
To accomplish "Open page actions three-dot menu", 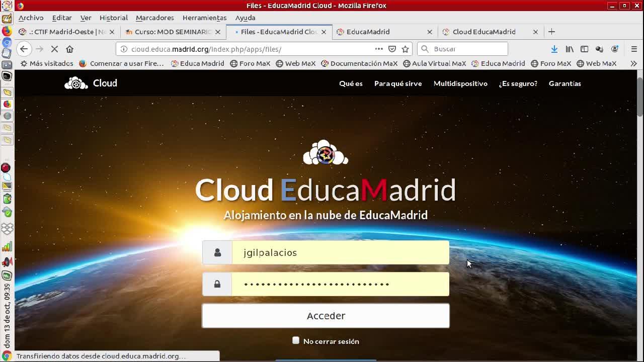I will 379,49.
